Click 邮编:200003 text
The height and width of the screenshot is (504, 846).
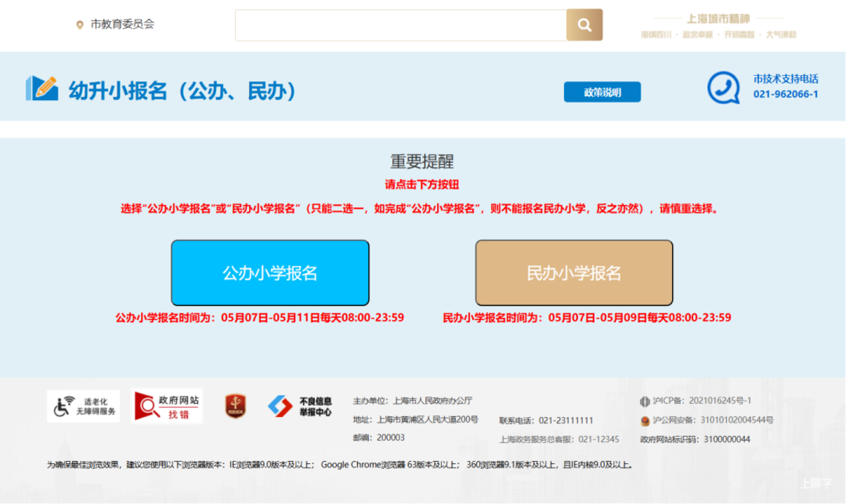click(x=378, y=438)
